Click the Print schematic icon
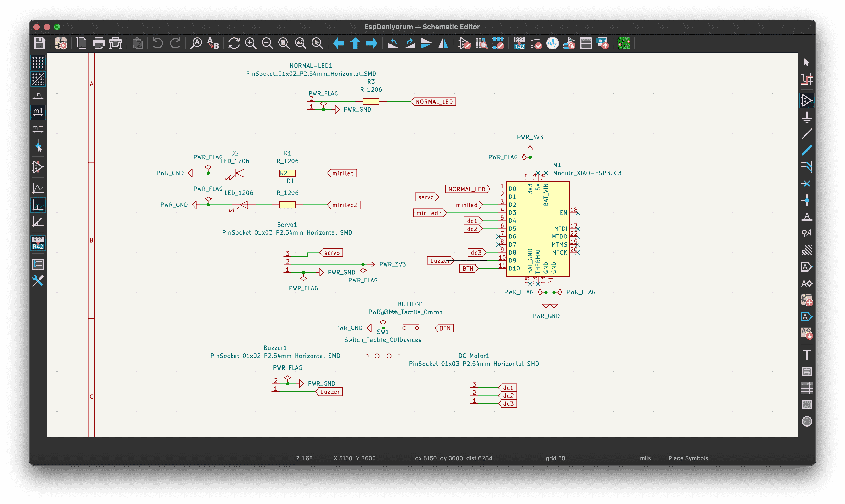The height and width of the screenshot is (504, 845). 99,43
